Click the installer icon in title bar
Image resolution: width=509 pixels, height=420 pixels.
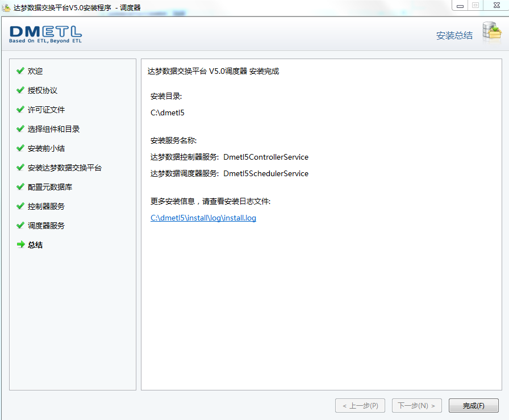[x=6, y=7]
